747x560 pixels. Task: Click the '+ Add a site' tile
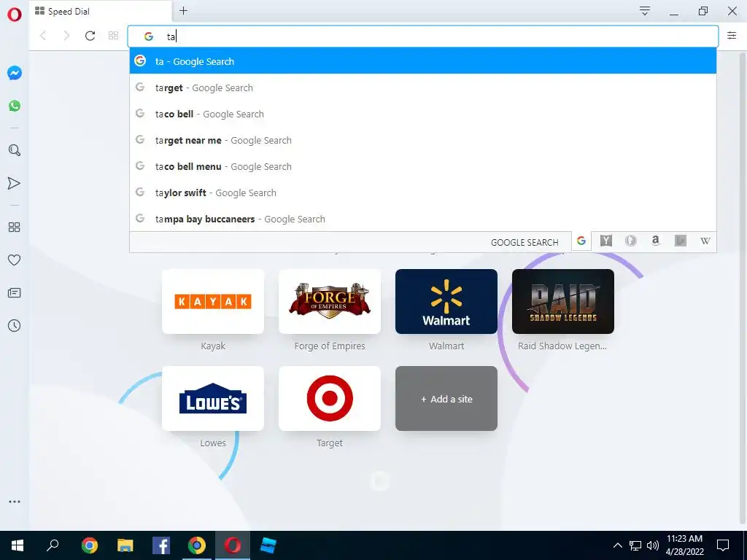[446, 399]
